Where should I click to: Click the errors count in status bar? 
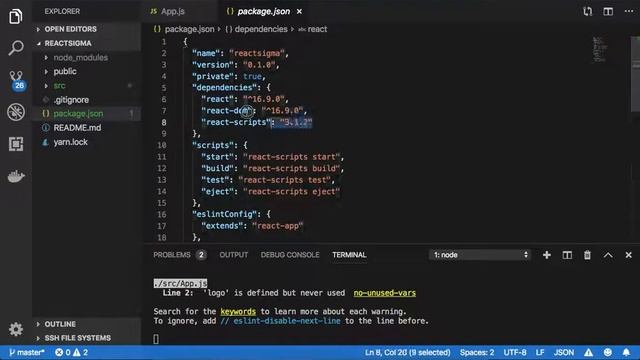coord(63,352)
